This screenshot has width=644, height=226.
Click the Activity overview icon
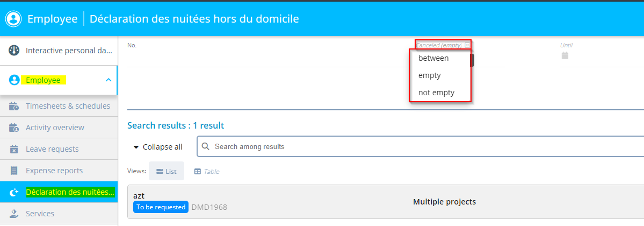[x=15, y=128]
